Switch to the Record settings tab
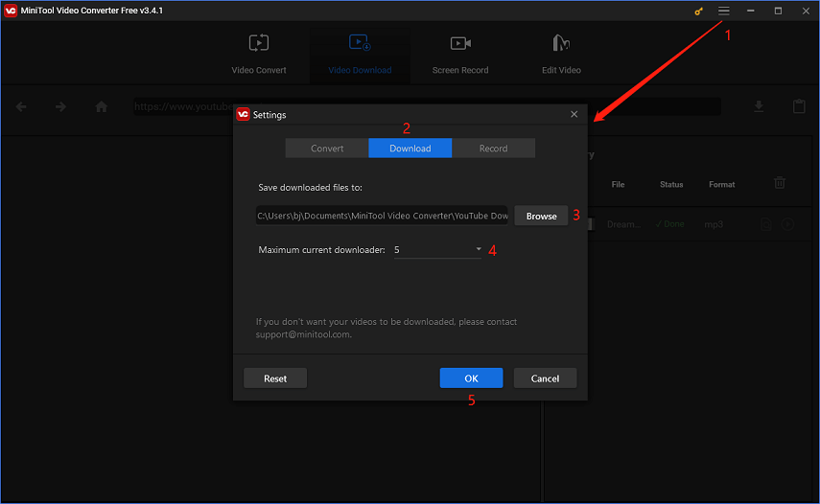This screenshot has width=820, height=504. pyautogui.click(x=493, y=149)
